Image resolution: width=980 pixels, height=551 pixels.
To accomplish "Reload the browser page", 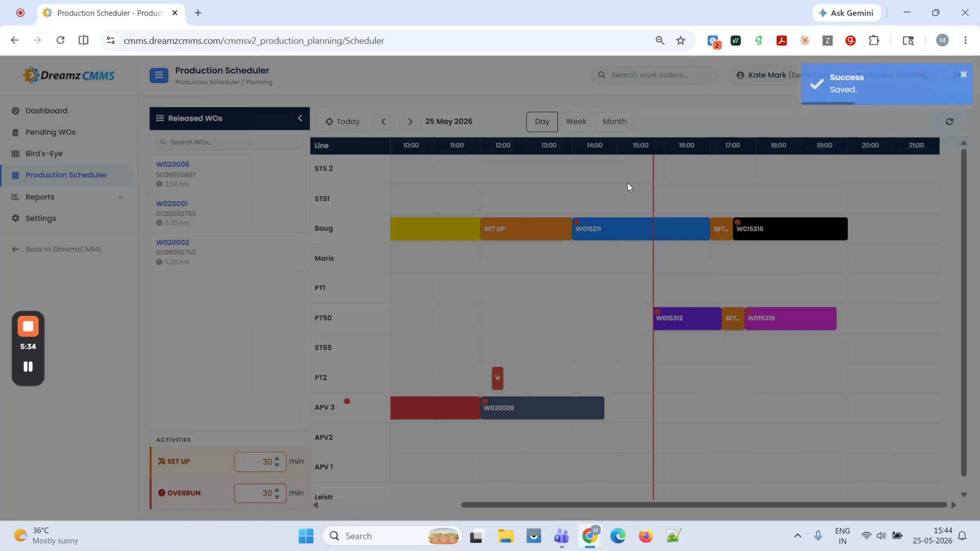I will coord(60,40).
